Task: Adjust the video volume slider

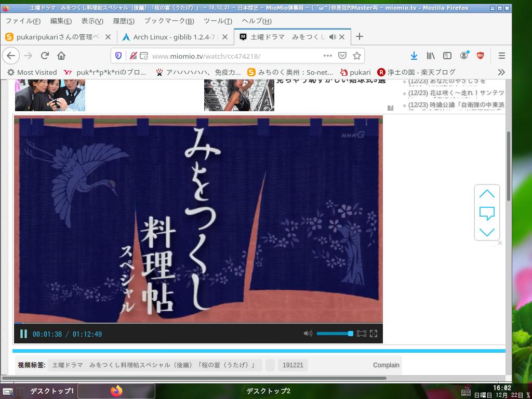Action: pyautogui.click(x=335, y=334)
